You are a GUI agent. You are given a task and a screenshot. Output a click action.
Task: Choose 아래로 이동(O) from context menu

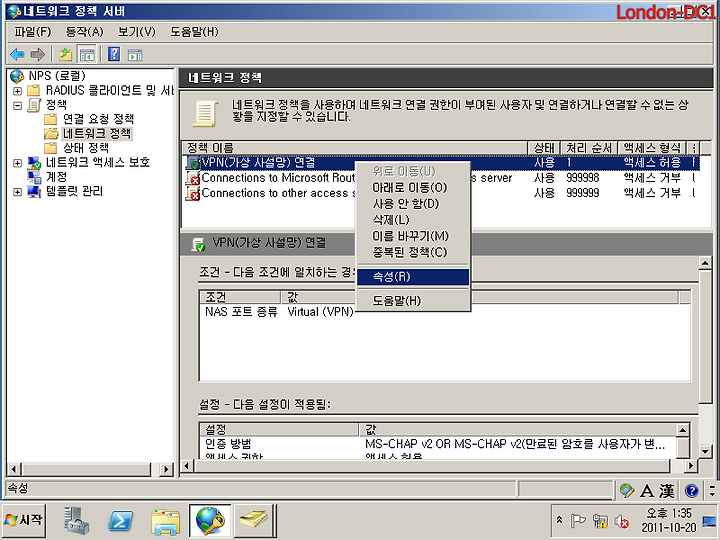(x=413, y=187)
